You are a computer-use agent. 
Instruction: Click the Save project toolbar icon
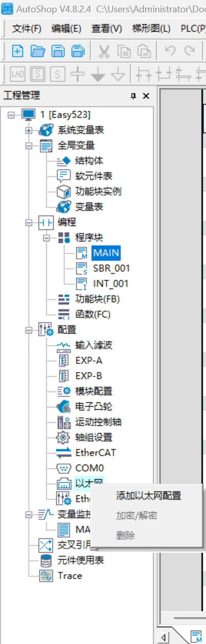pos(58,51)
